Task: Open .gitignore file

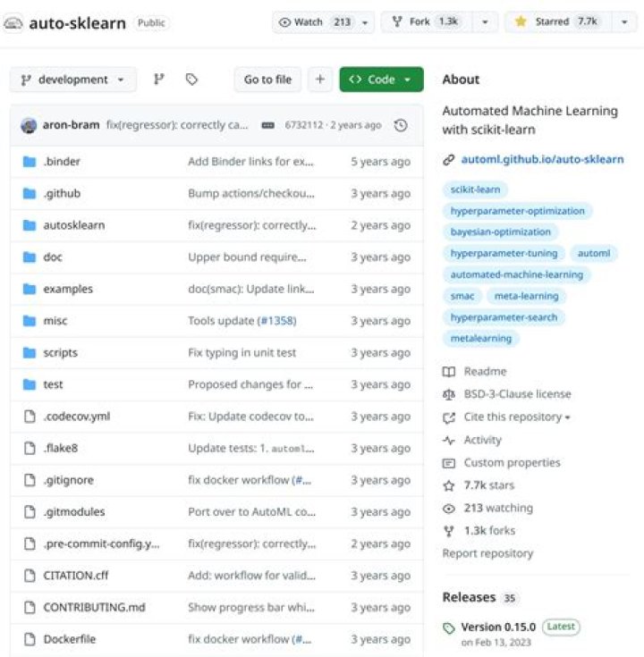Action: click(68, 480)
